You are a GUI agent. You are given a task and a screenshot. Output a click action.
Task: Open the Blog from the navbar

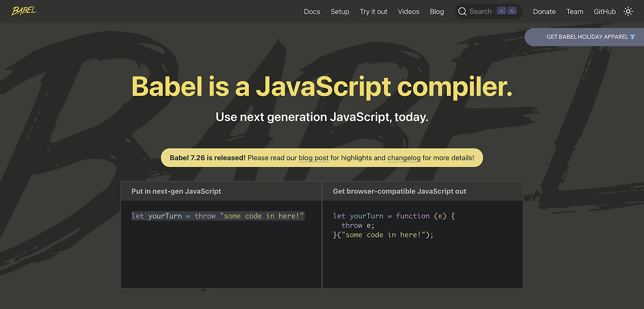pyautogui.click(x=437, y=12)
